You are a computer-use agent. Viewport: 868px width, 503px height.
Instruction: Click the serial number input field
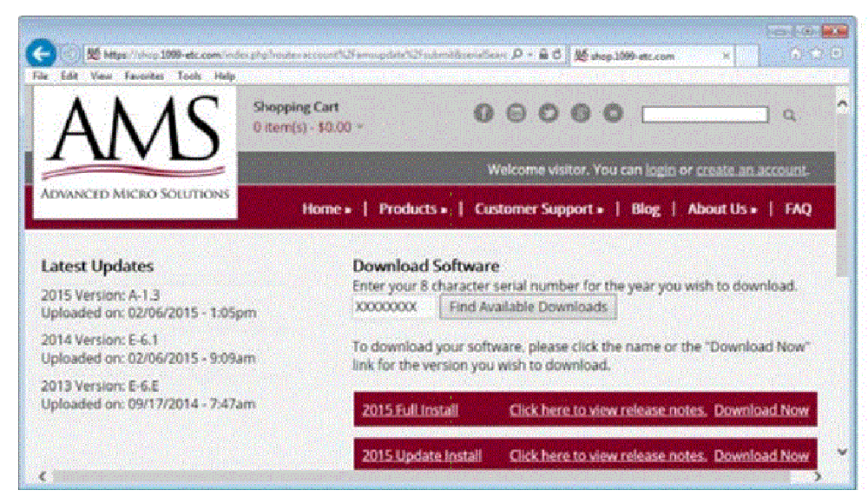pyautogui.click(x=393, y=307)
